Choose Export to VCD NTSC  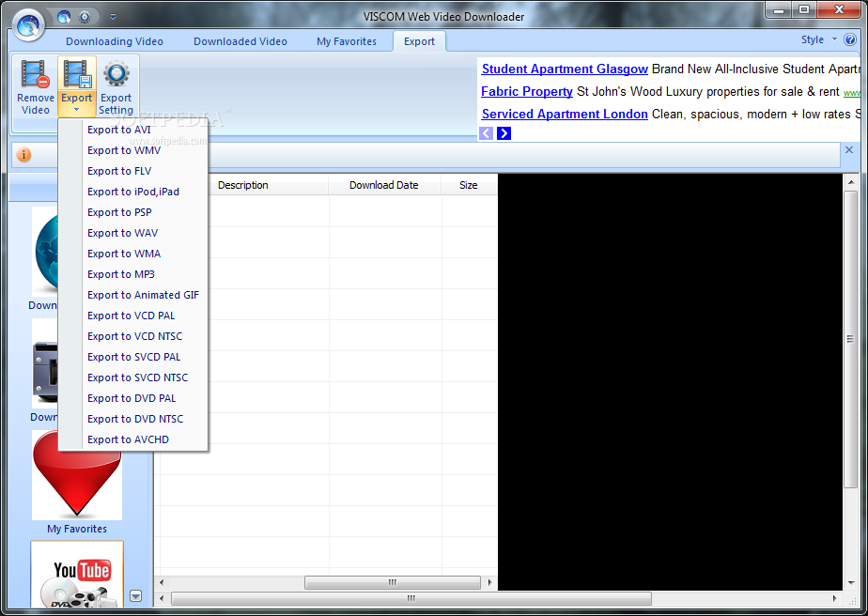coord(132,336)
